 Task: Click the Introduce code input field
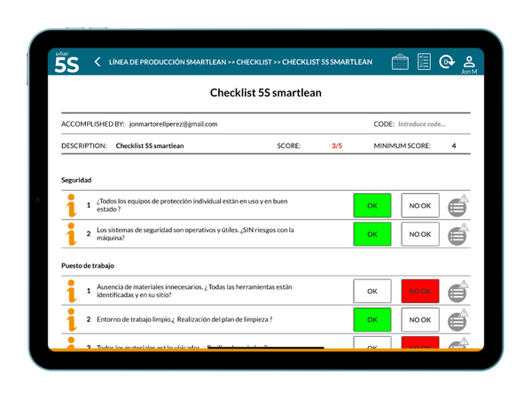(x=422, y=124)
